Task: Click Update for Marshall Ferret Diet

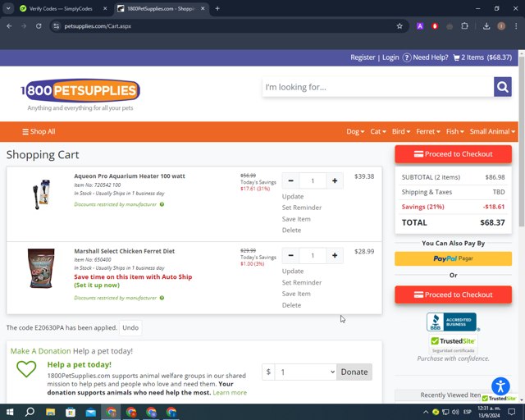Action: [x=293, y=272]
